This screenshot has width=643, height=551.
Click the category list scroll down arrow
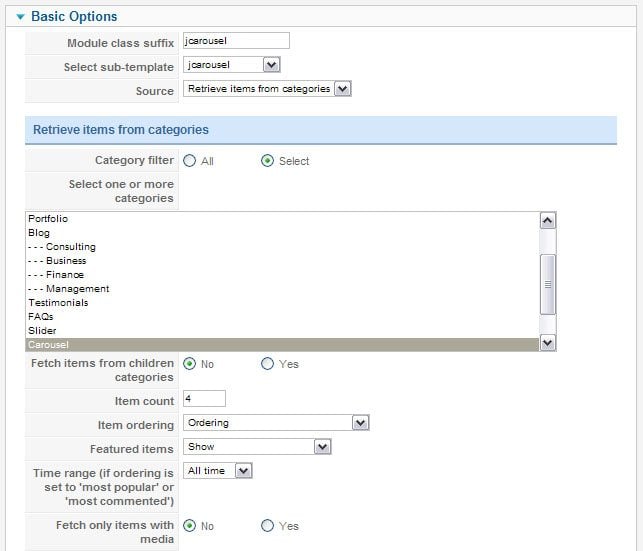click(x=547, y=343)
